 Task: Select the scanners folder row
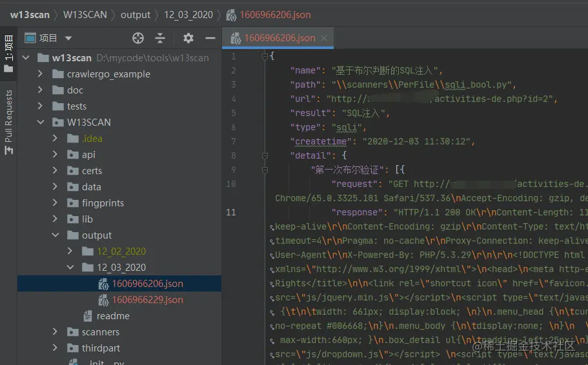[119, 331]
